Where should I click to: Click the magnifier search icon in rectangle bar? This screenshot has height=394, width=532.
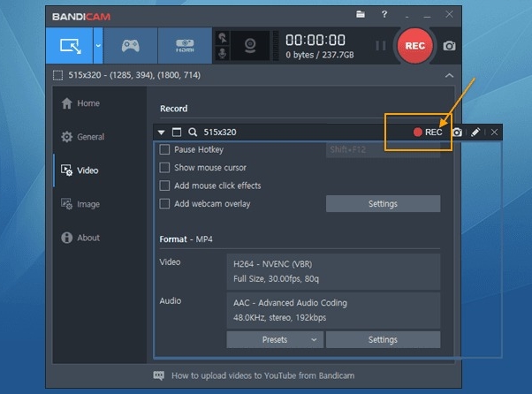193,133
